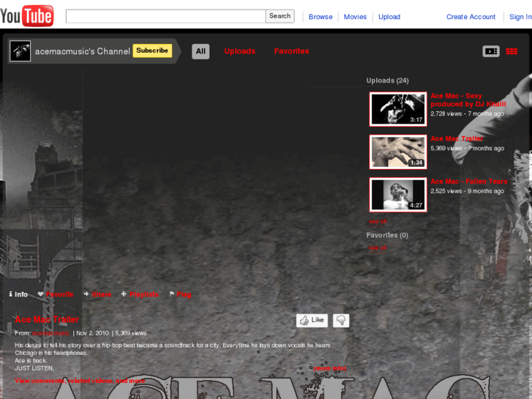This screenshot has height=399, width=532.
Task: Open the Favorites tab
Action: click(x=291, y=51)
